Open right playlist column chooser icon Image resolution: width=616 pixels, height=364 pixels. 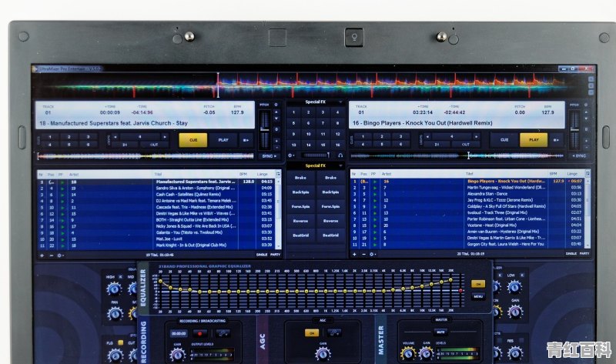pos(588,173)
